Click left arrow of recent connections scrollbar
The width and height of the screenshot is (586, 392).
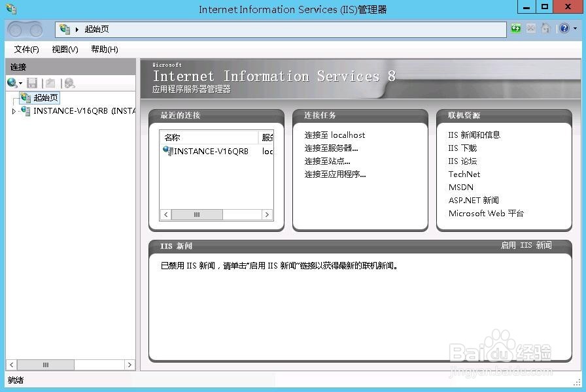point(166,215)
